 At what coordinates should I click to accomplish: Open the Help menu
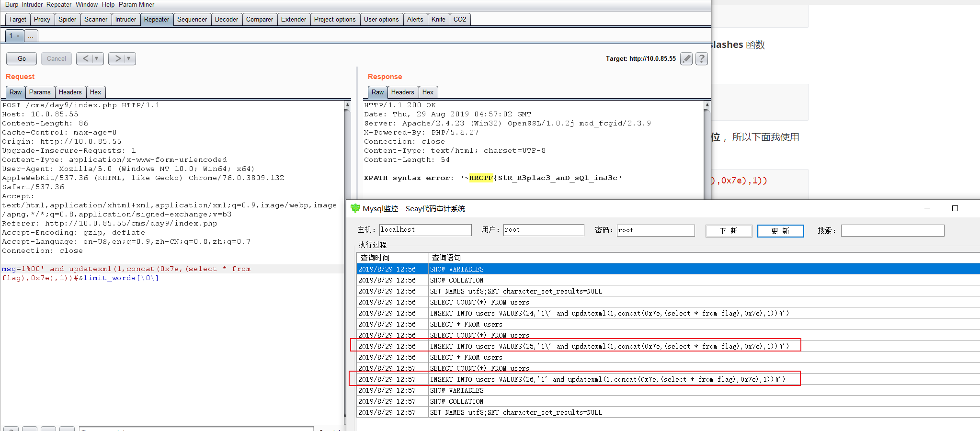(108, 4)
